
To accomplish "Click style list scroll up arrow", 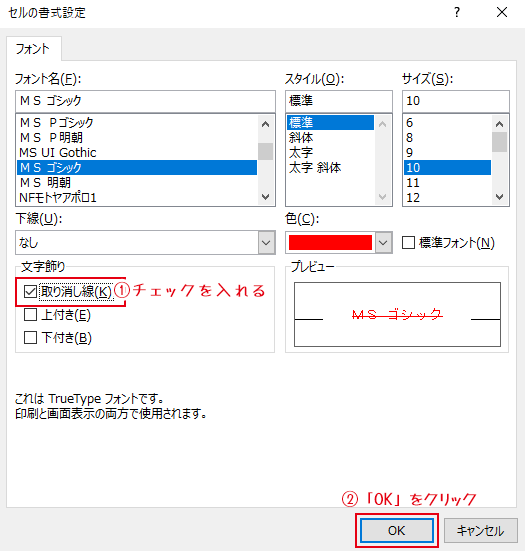I will 382,124.
